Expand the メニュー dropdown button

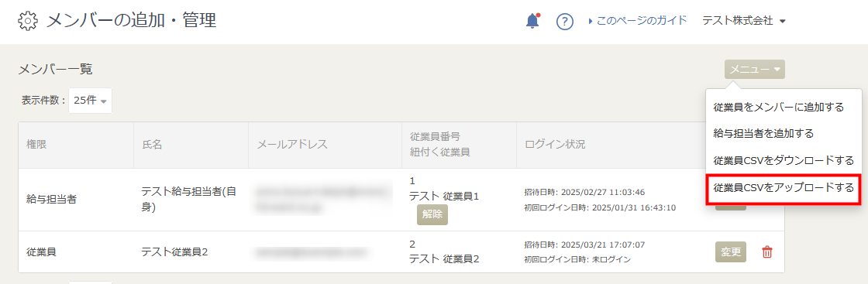[x=755, y=70]
